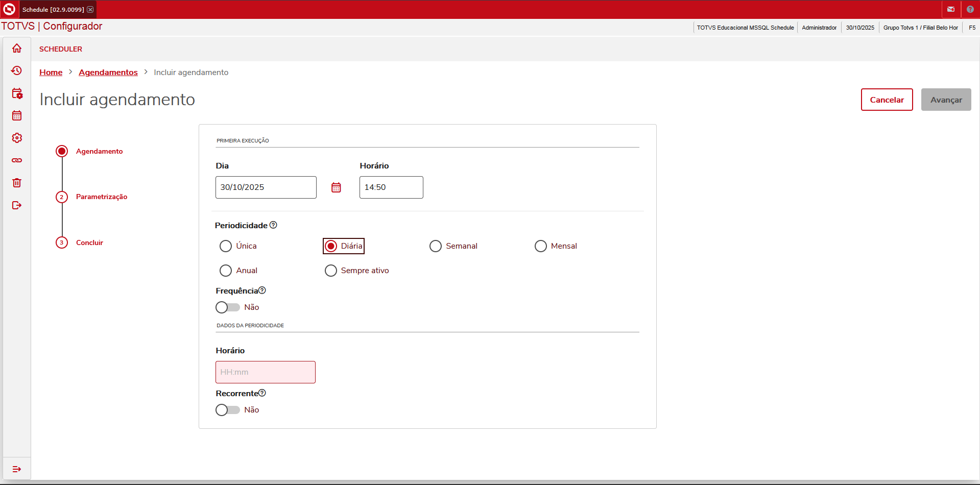Open the help question mark in title bar
The width and height of the screenshot is (980, 485).
[970, 9]
